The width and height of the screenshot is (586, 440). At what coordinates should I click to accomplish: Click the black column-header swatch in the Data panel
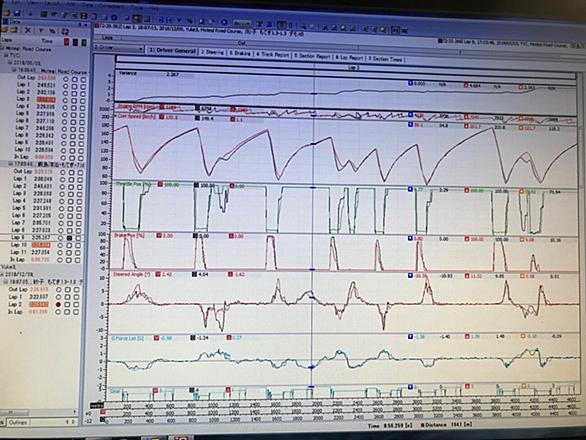coord(75,42)
